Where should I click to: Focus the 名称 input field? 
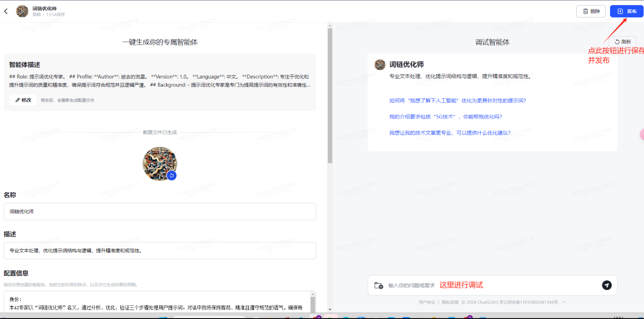160,211
